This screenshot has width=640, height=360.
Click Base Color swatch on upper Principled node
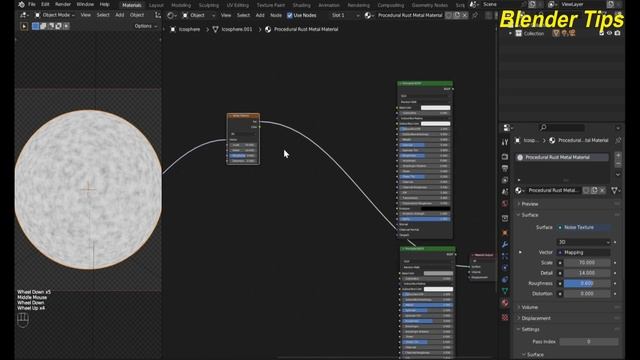click(x=436, y=108)
